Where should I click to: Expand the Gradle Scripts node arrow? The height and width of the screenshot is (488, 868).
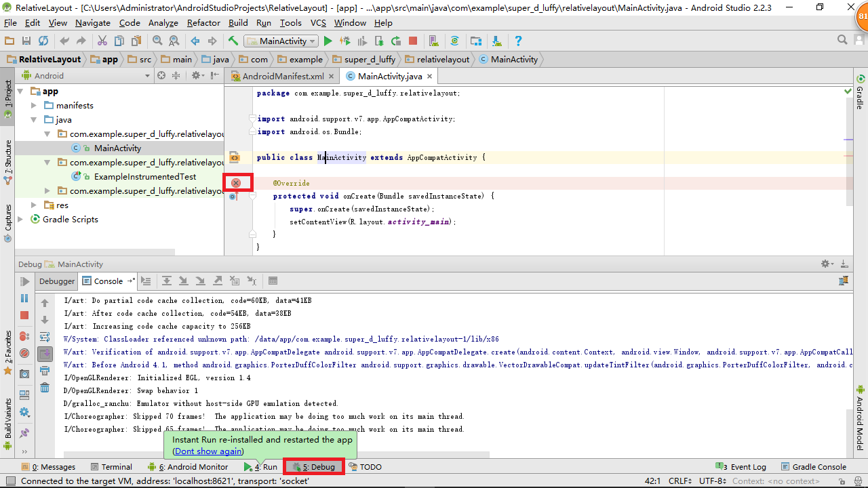21,220
